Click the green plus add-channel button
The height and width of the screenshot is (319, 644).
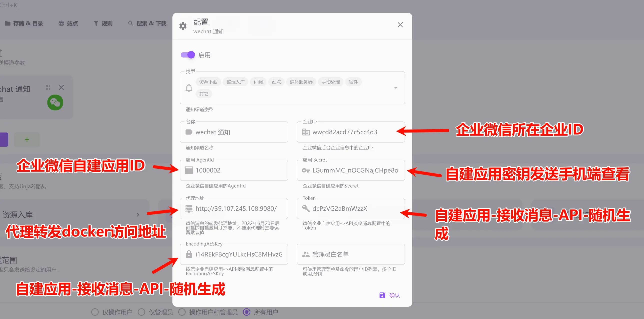pyautogui.click(x=27, y=139)
